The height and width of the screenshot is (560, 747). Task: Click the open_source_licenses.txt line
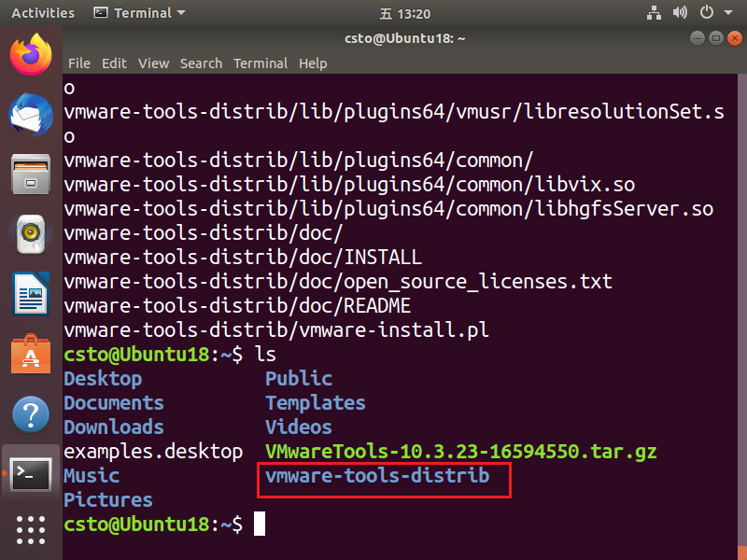coord(338,281)
